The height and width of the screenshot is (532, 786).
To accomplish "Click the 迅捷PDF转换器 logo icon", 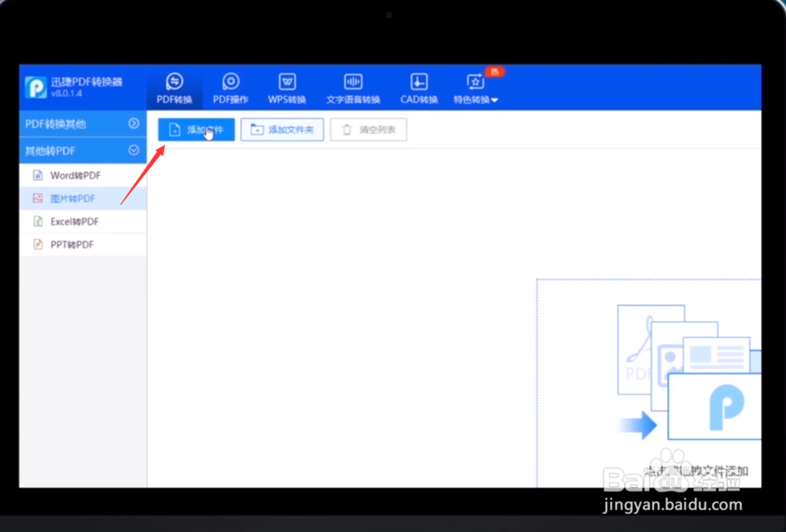I will pos(35,88).
